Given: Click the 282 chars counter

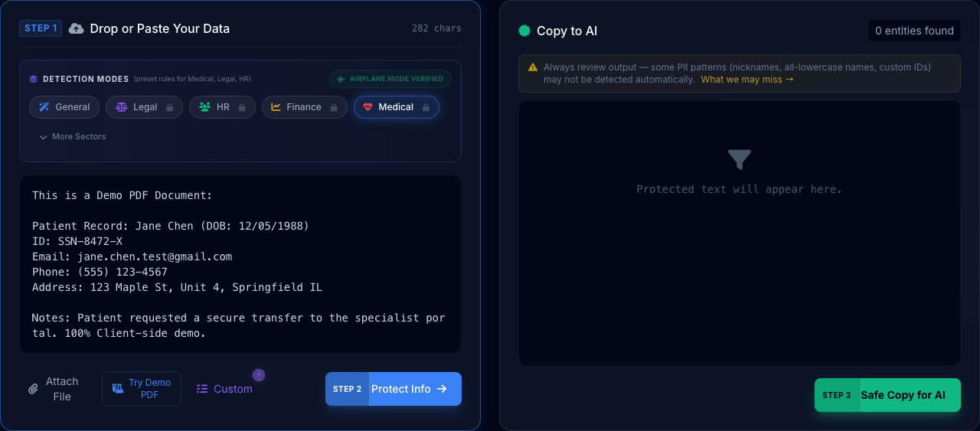Looking at the screenshot, I should tap(436, 28).
